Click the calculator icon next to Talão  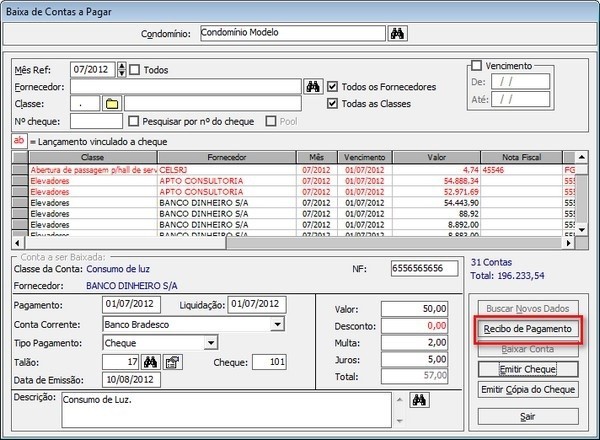[x=172, y=362]
